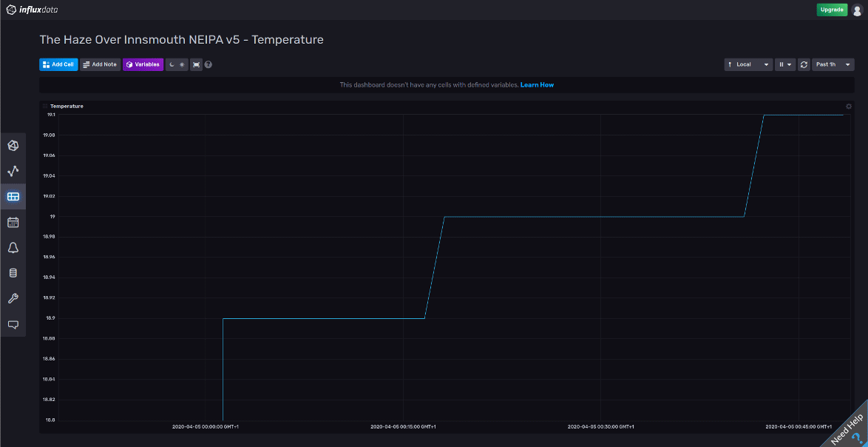Click the Add Note toolbar button
868x447 pixels.
point(100,64)
